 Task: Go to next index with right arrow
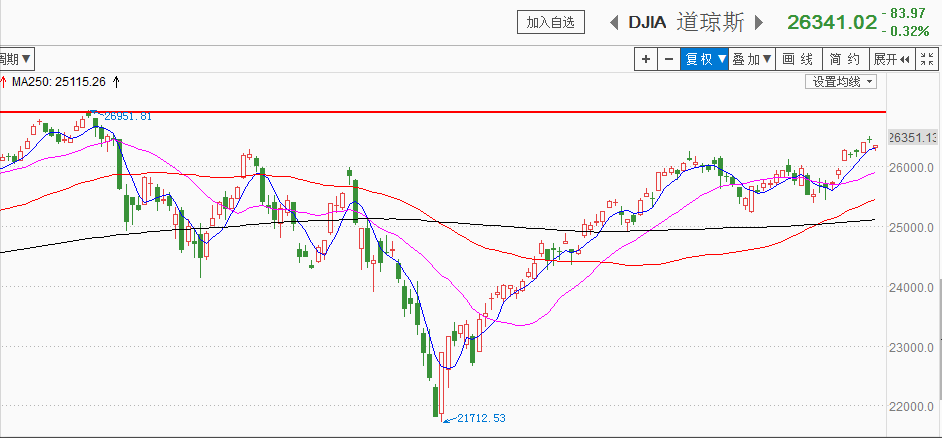[x=759, y=23]
